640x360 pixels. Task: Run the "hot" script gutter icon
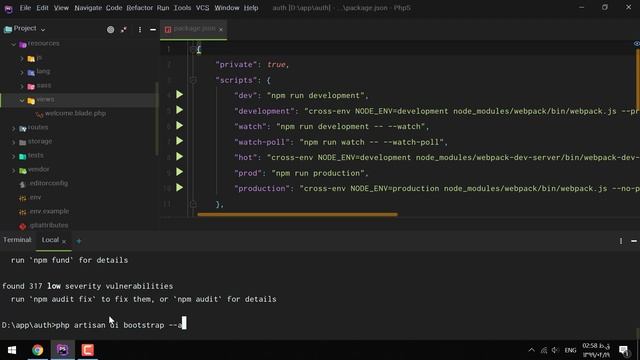pyautogui.click(x=180, y=157)
